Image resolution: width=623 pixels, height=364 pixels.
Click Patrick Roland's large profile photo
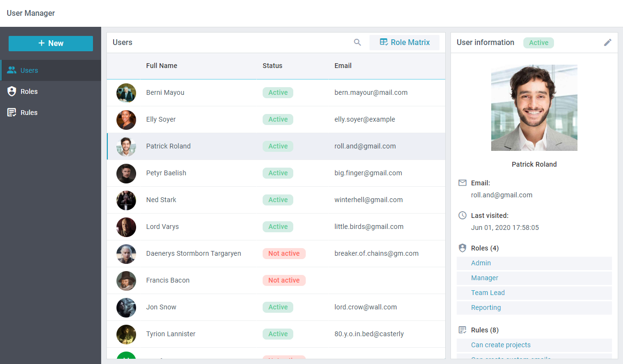point(534,108)
